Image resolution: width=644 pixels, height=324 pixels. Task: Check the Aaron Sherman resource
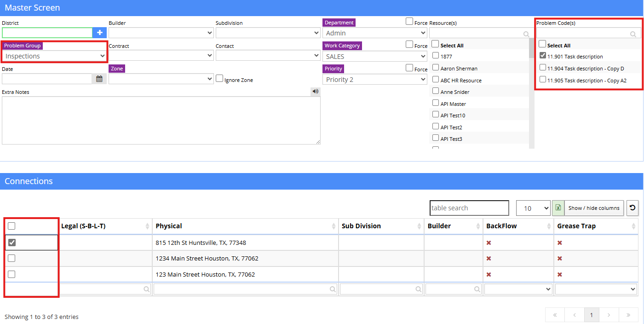(x=436, y=67)
